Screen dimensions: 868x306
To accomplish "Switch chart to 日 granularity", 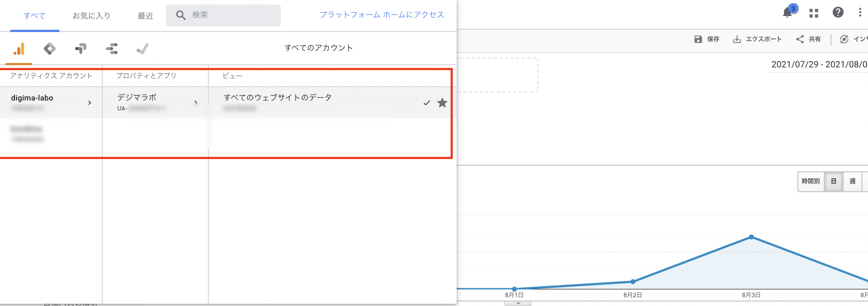I will 834,181.
